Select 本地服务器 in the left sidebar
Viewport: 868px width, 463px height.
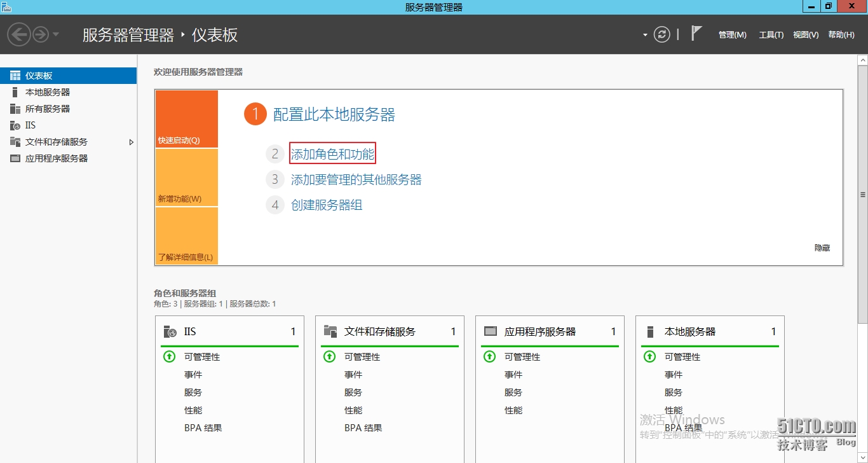[44, 92]
